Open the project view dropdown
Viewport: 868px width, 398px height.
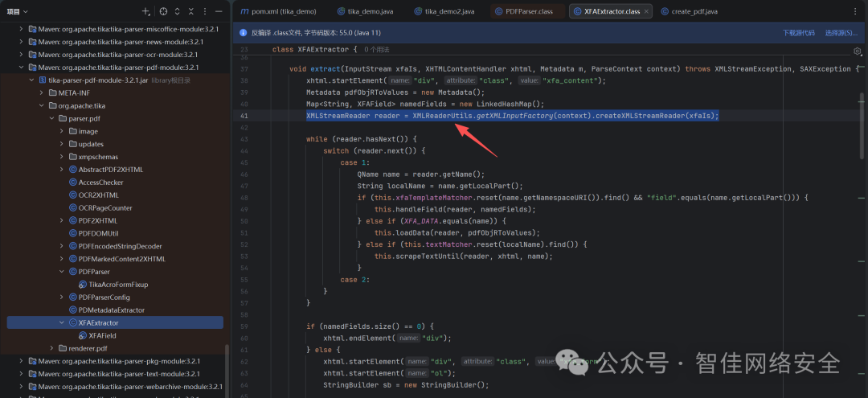pos(18,11)
